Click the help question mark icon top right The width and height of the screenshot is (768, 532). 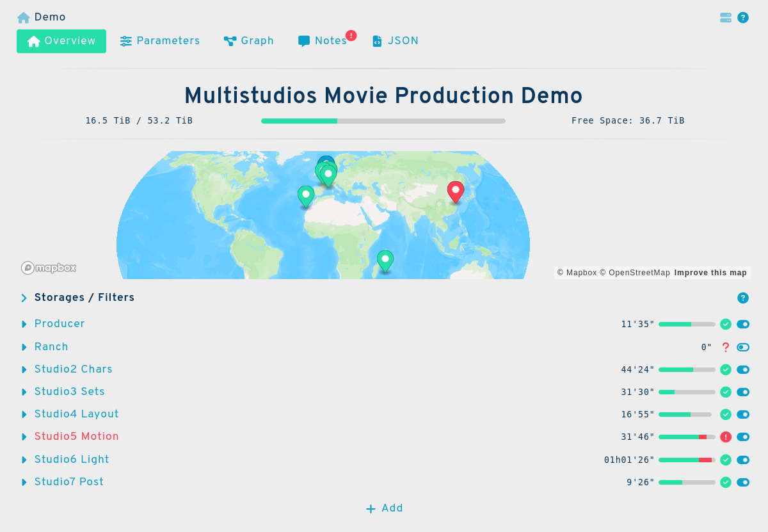tap(743, 18)
